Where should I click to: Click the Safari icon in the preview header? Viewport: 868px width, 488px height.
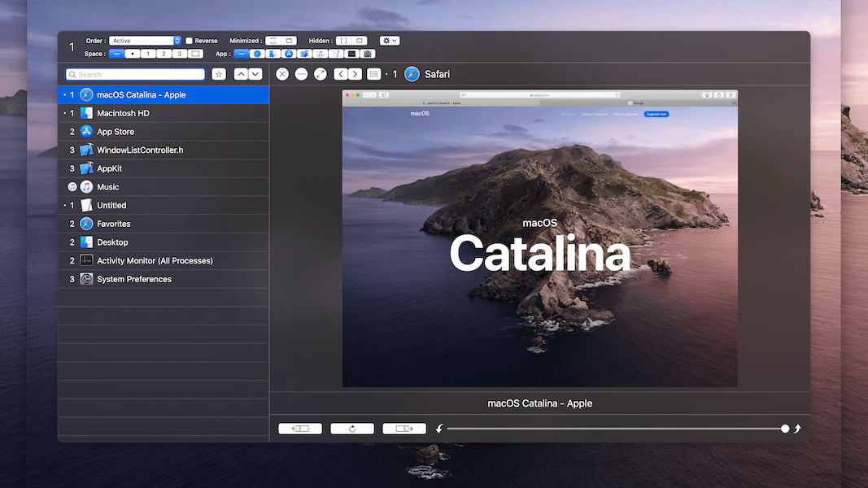click(x=412, y=74)
